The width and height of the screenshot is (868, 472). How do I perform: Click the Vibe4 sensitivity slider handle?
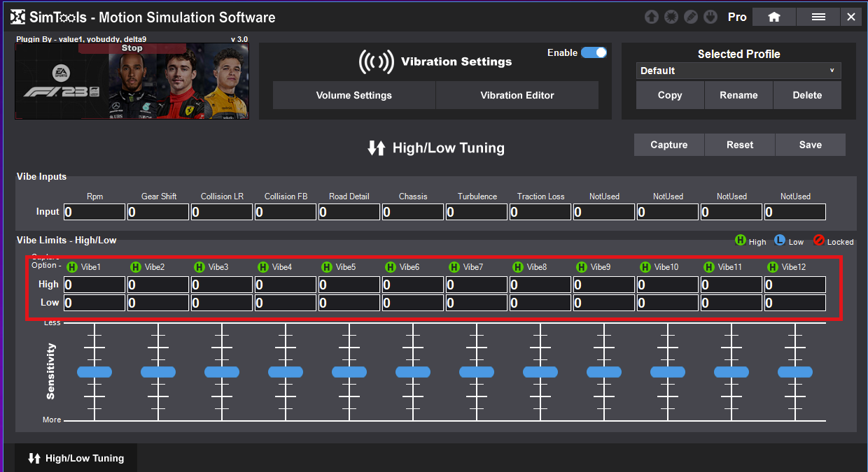[286, 372]
